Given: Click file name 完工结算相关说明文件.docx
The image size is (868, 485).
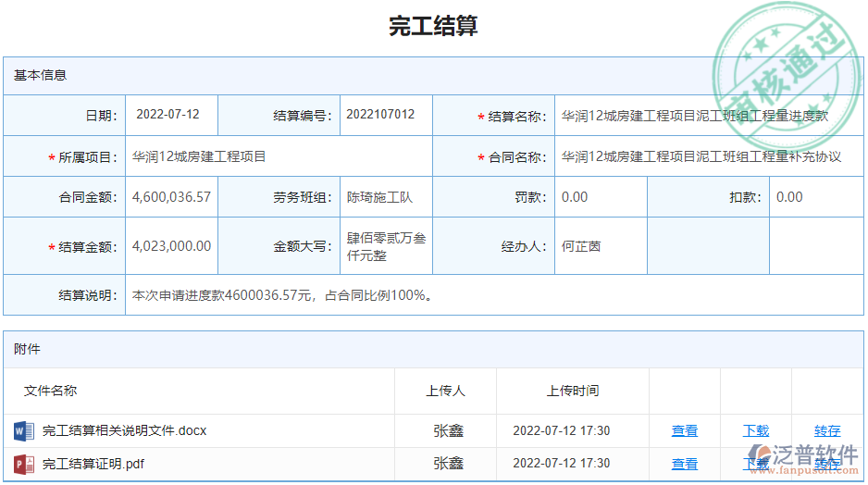Looking at the screenshot, I should point(125,430).
